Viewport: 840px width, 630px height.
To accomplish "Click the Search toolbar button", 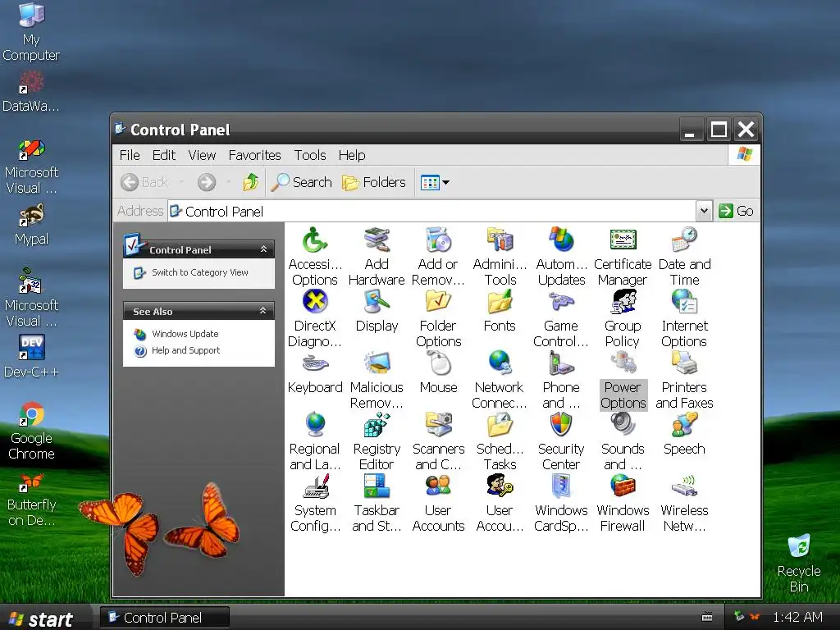I will click(301, 182).
